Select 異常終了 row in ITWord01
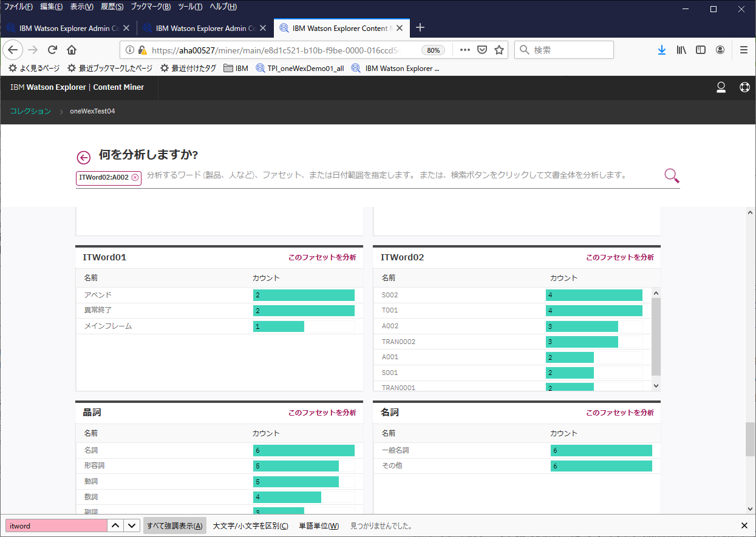This screenshot has width=756, height=537. click(219, 311)
